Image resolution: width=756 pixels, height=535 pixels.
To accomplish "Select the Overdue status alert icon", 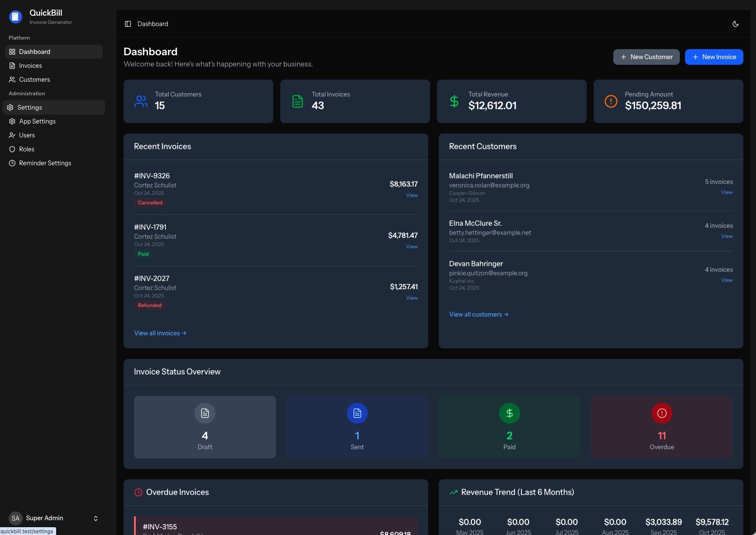I will click(x=662, y=413).
